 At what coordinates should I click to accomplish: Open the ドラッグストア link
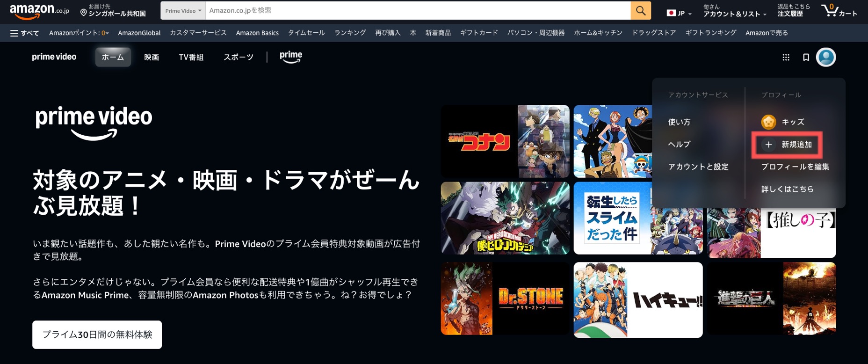point(654,33)
